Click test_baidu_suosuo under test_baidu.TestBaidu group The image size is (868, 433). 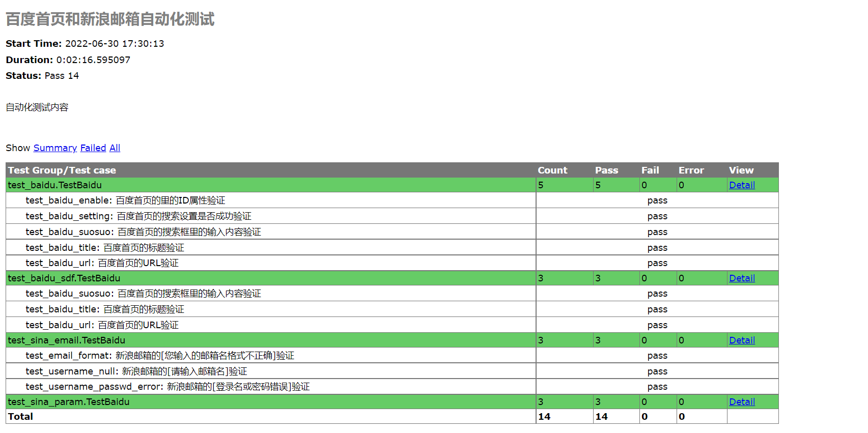143,232
